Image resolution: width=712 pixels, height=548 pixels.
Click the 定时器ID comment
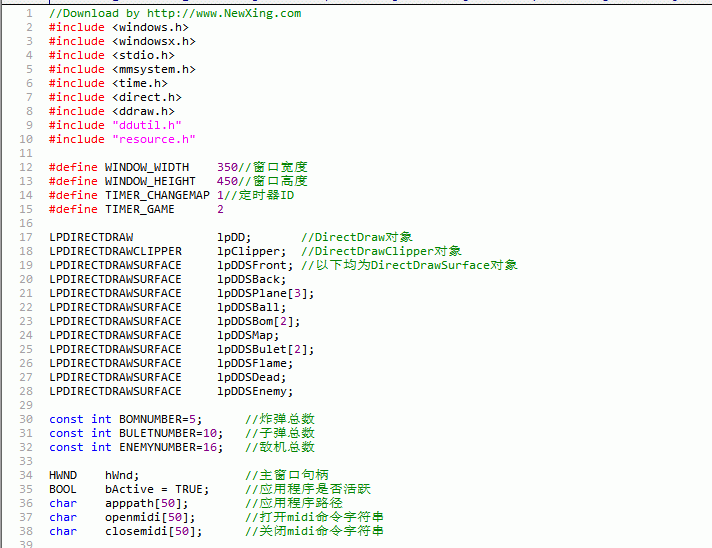point(259,196)
